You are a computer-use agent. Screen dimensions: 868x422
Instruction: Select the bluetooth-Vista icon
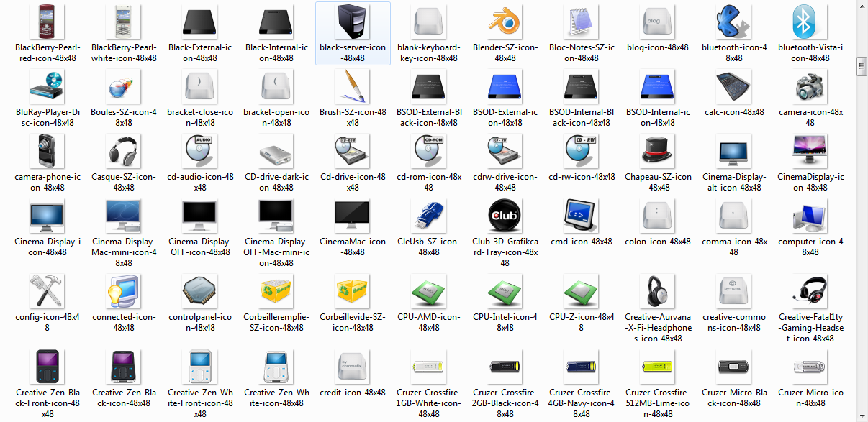[810, 22]
